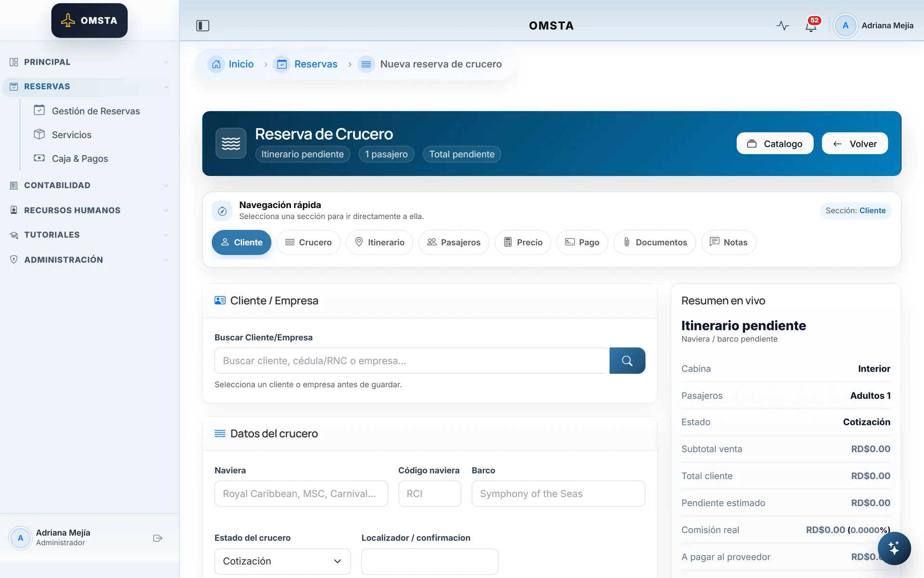Image resolution: width=924 pixels, height=578 pixels.
Task: Click the waves icon in Reserva de Crucero header
Action: 231,143
